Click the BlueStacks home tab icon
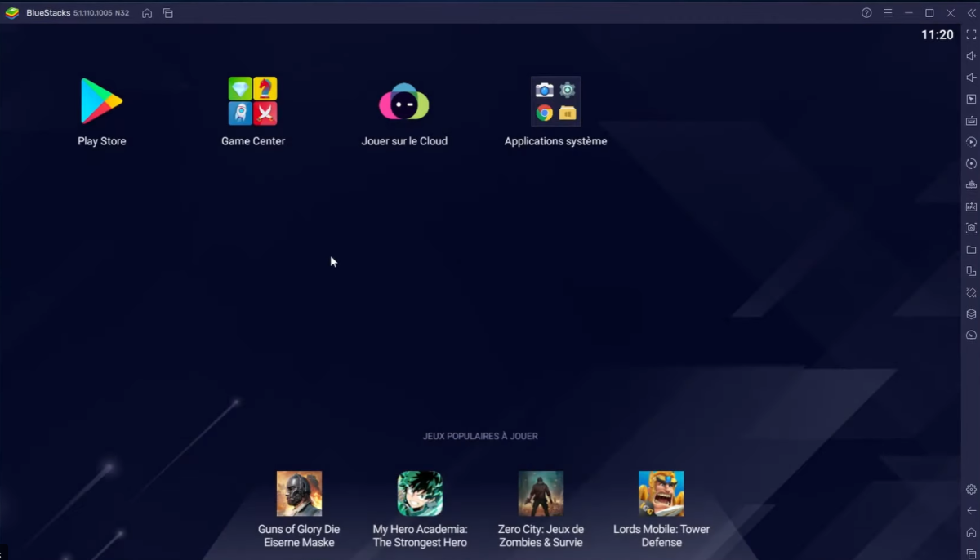980x560 pixels. pyautogui.click(x=146, y=13)
